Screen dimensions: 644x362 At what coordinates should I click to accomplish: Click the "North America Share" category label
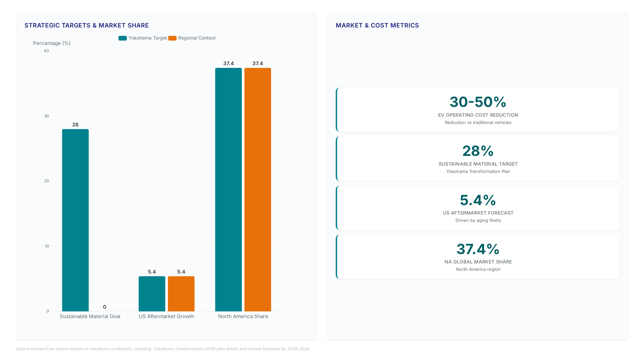(x=243, y=317)
